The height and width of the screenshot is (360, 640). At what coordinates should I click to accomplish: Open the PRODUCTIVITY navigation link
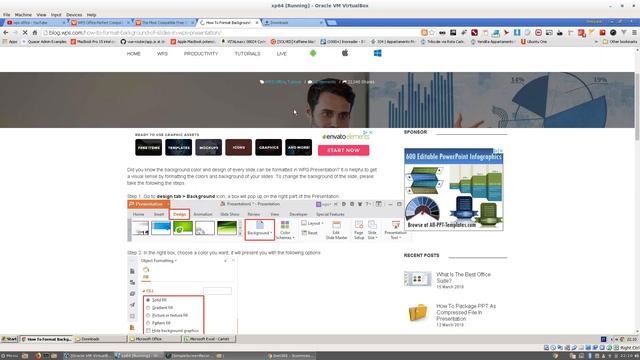pos(201,54)
